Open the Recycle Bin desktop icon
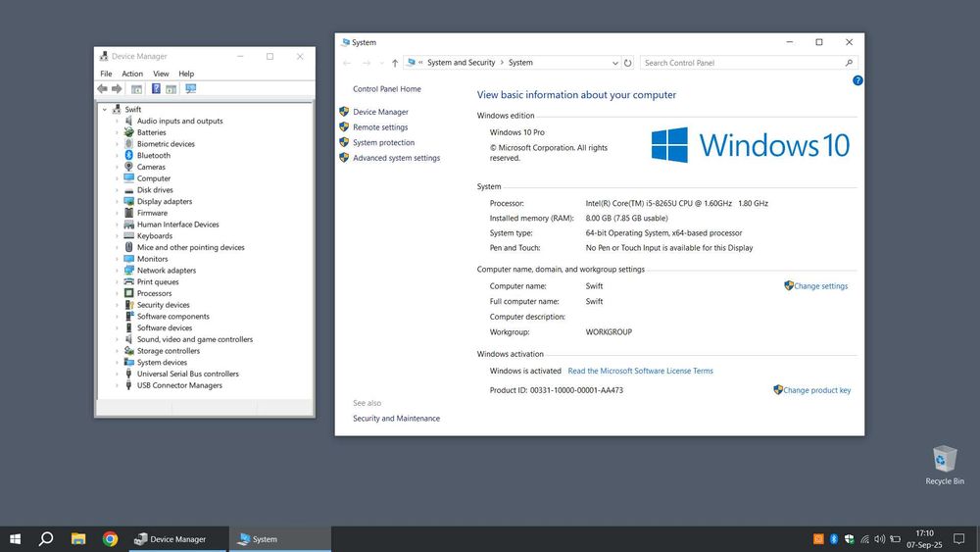Screen dimensions: 980x552 [945, 465]
